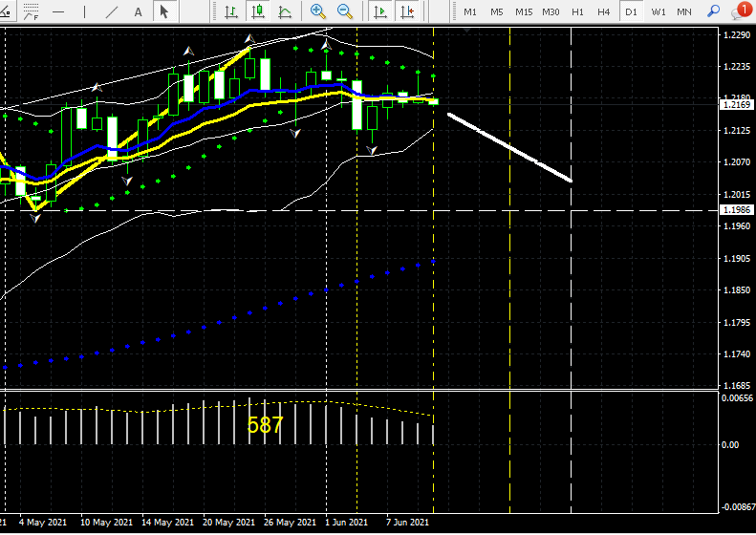The height and width of the screenshot is (535, 756).
Task: Choose the vertical line tool
Action: pyautogui.click(x=84, y=11)
